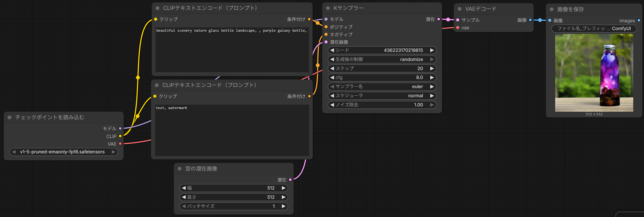
Task: Click the 潜在 output socket on Kサンプラー
Action: click(439, 19)
